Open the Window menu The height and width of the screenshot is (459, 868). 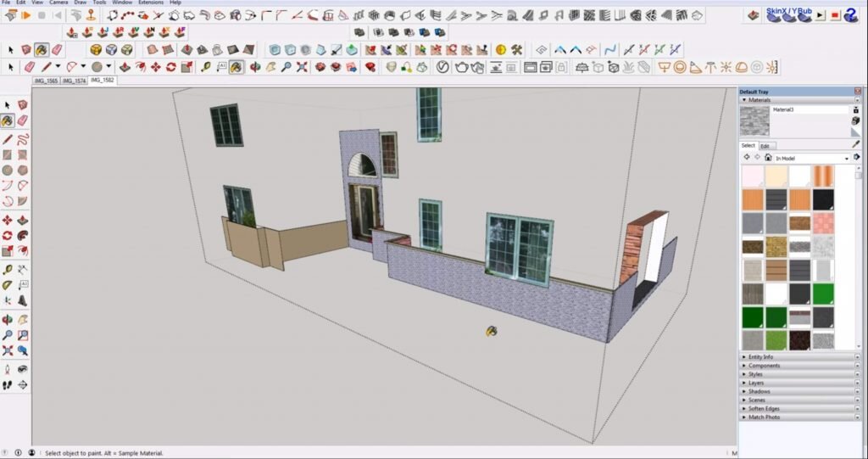point(122,3)
